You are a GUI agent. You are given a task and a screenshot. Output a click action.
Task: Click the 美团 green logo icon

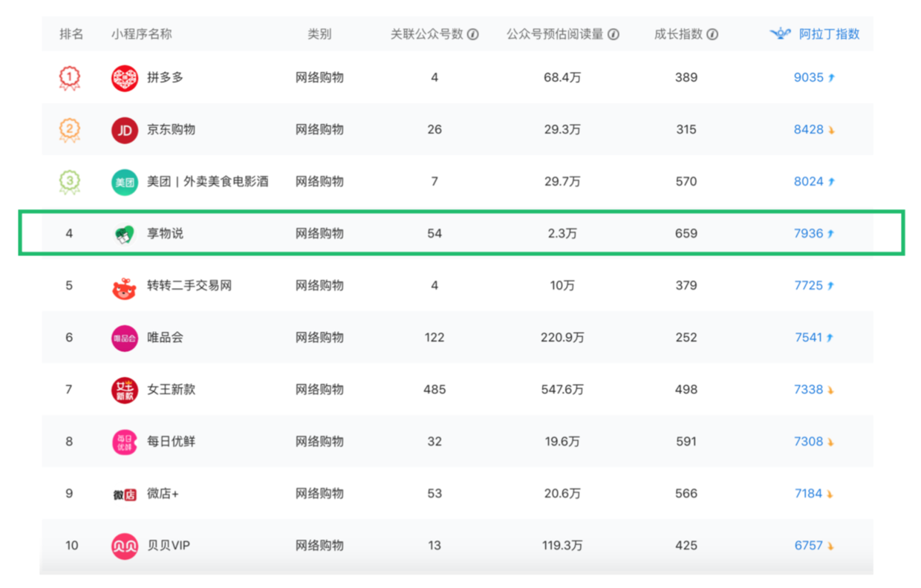pos(125,181)
